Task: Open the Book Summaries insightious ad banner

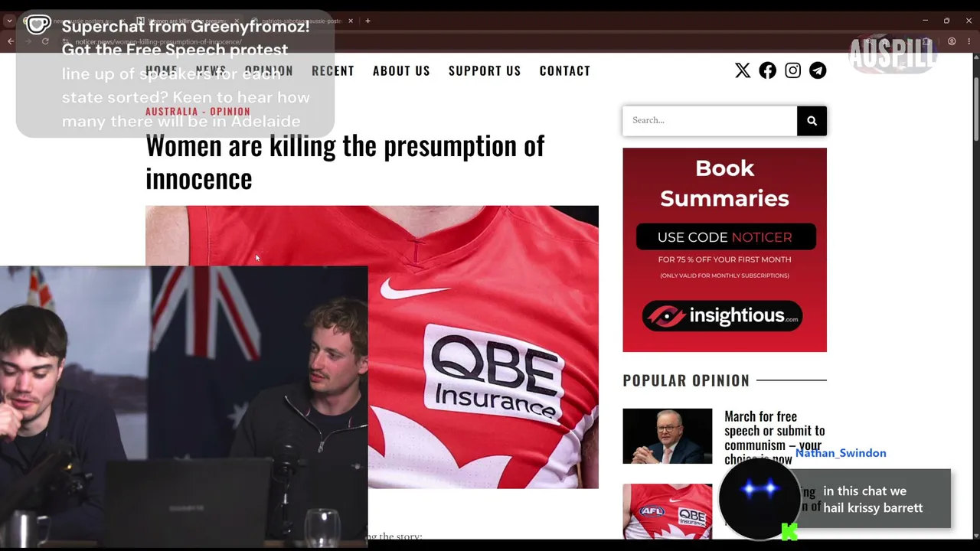Action: pos(724,249)
